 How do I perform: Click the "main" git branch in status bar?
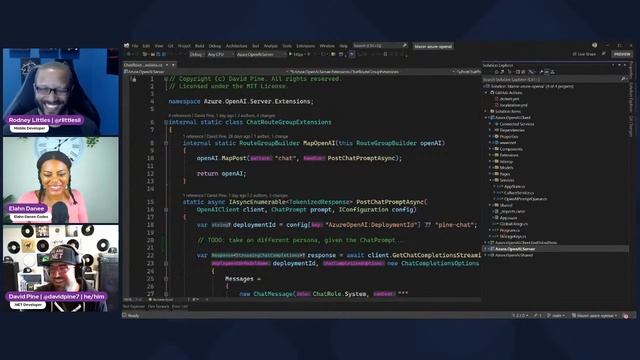pos(556,316)
